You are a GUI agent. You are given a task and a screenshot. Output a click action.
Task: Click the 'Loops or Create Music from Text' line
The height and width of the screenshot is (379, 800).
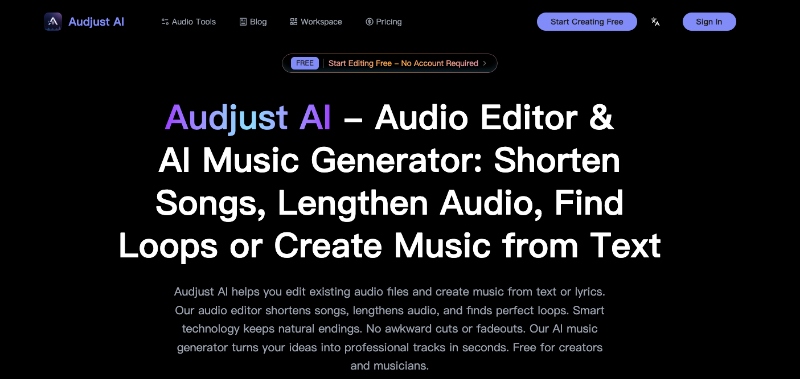pos(390,245)
